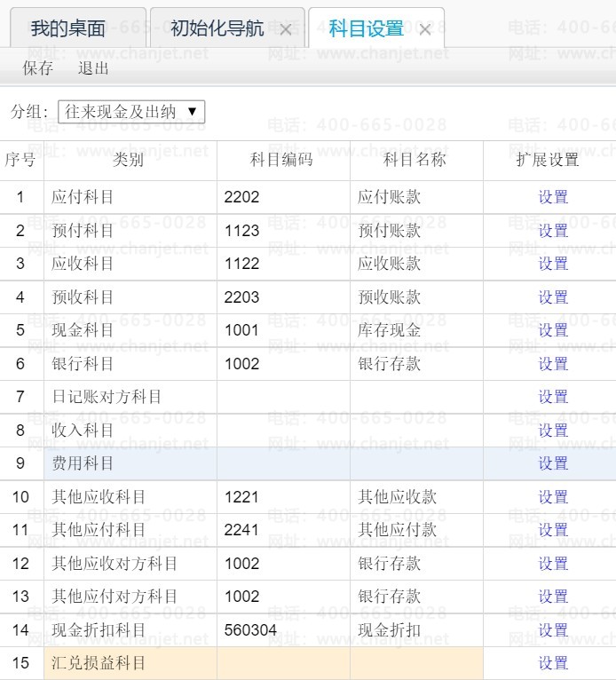616x680 pixels.
Task: Open 设置 link for 现金科目 row
Action: pos(552,330)
